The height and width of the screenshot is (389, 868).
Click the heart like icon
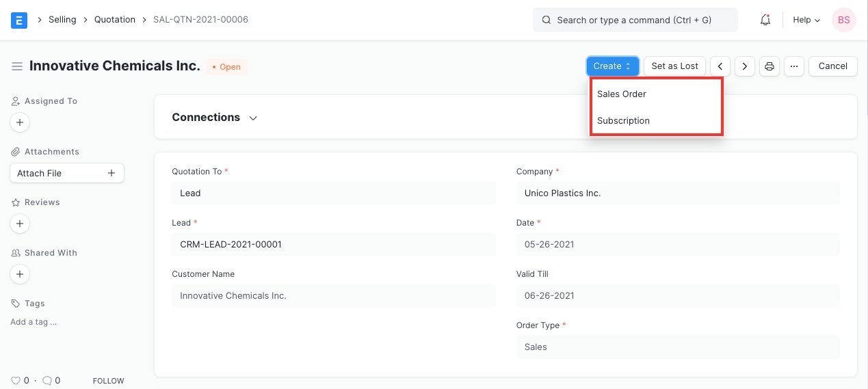coord(16,380)
